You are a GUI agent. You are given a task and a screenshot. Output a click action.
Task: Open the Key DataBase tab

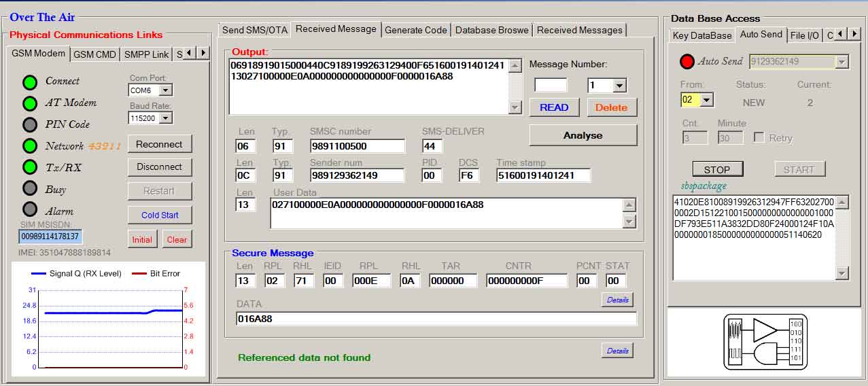point(702,35)
